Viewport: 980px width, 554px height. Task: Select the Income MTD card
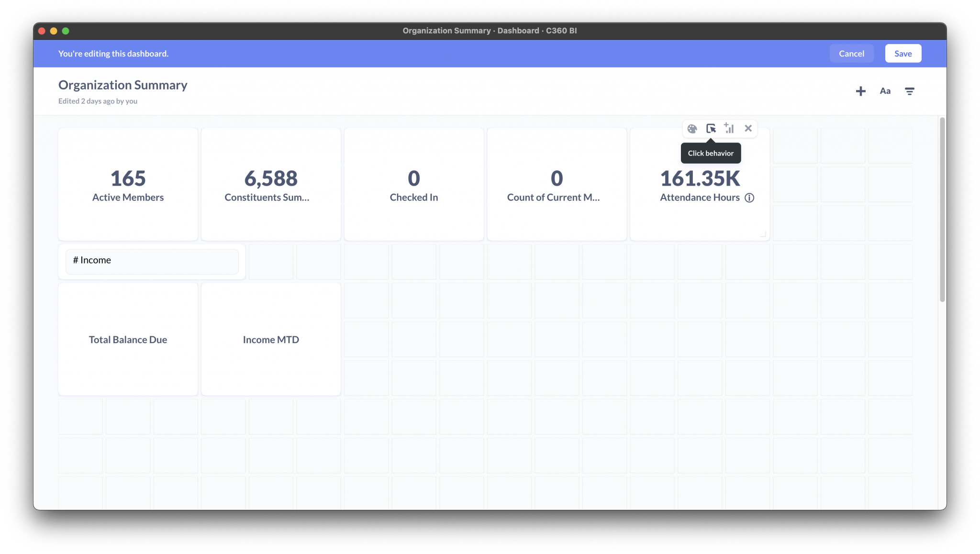coord(271,339)
